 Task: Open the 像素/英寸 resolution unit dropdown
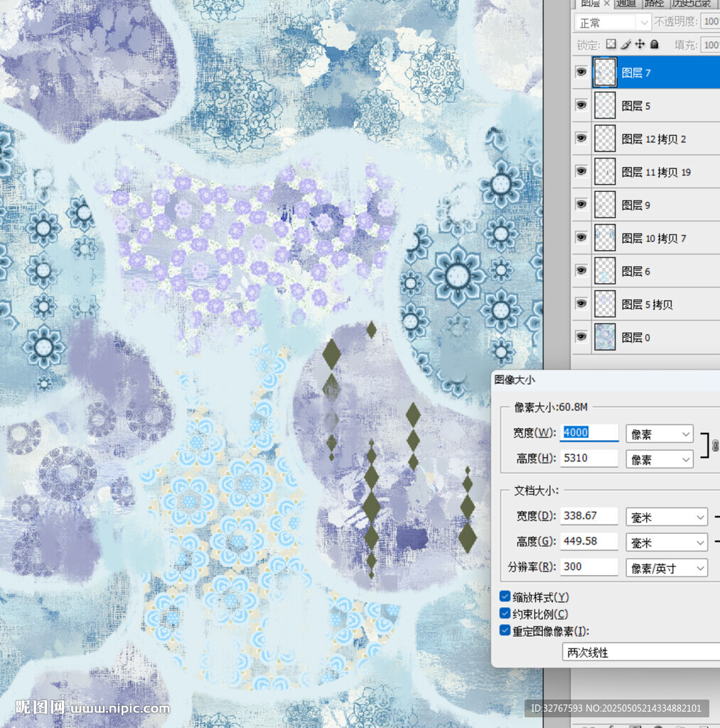click(x=666, y=567)
